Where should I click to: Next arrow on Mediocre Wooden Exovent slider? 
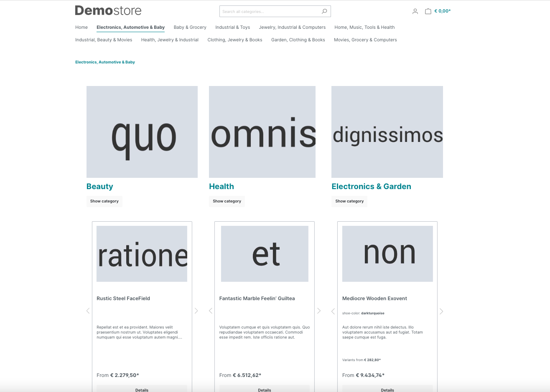pos(441,311)
